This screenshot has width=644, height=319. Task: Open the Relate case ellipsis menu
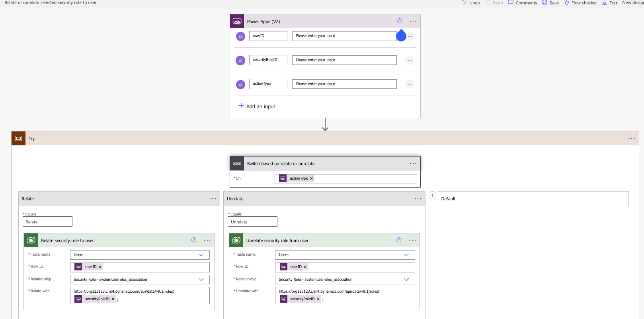point(213,199)
